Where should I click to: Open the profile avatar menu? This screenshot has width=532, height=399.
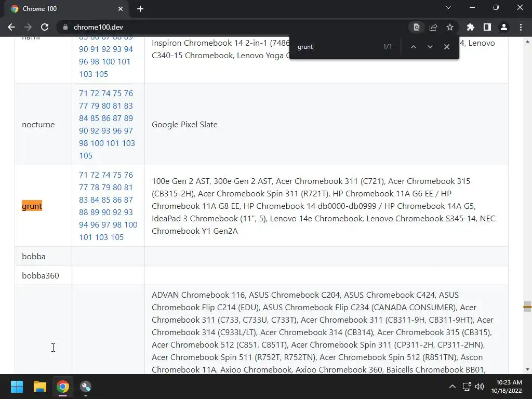pos(503,27)
